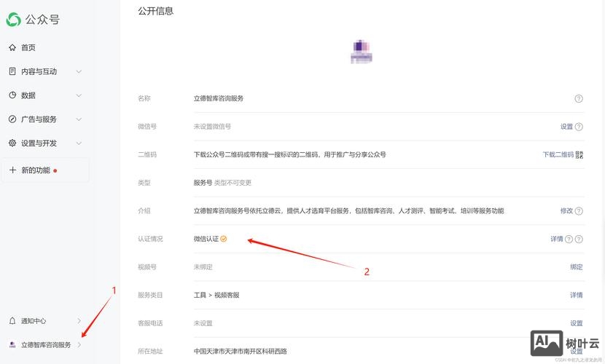Click 详情 link in the 认证情况 row
This screenshot has width=605, height=364.
coord(556,239)
